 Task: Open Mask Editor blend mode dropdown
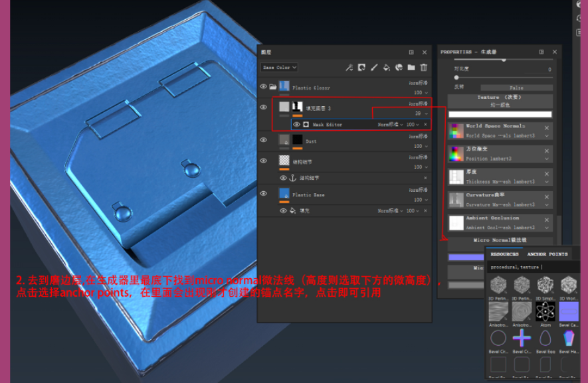click(391, 124)
